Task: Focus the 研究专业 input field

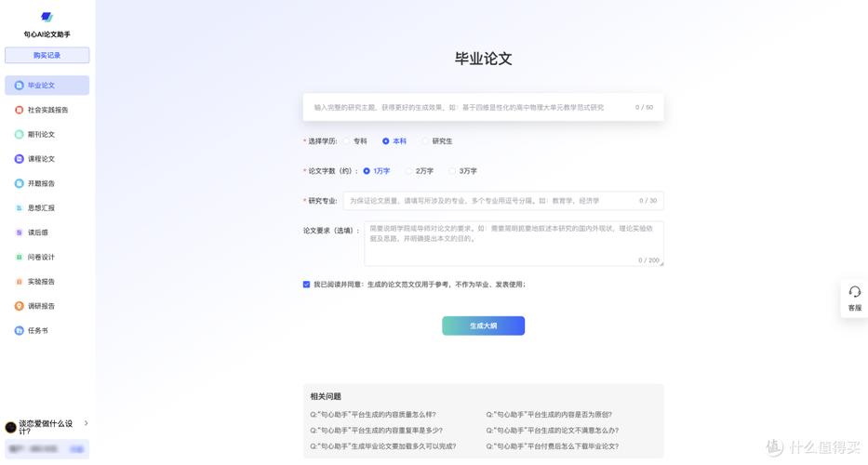Action: point(503,201)
